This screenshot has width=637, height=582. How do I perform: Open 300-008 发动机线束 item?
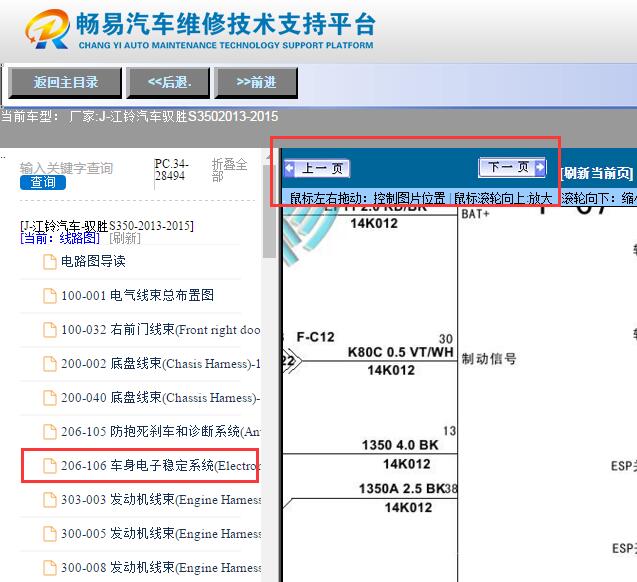(161, 568)
